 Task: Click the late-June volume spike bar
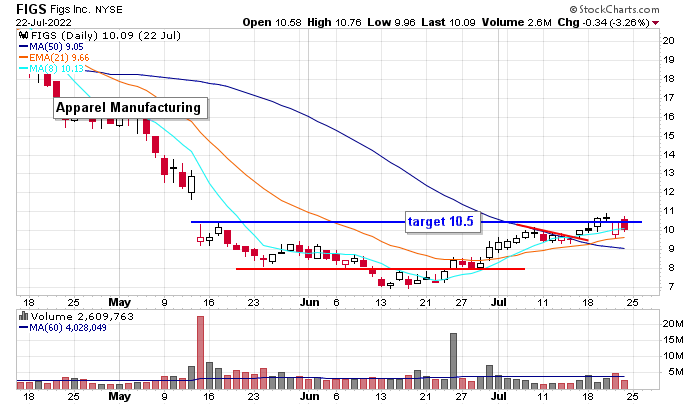point(453,361)
